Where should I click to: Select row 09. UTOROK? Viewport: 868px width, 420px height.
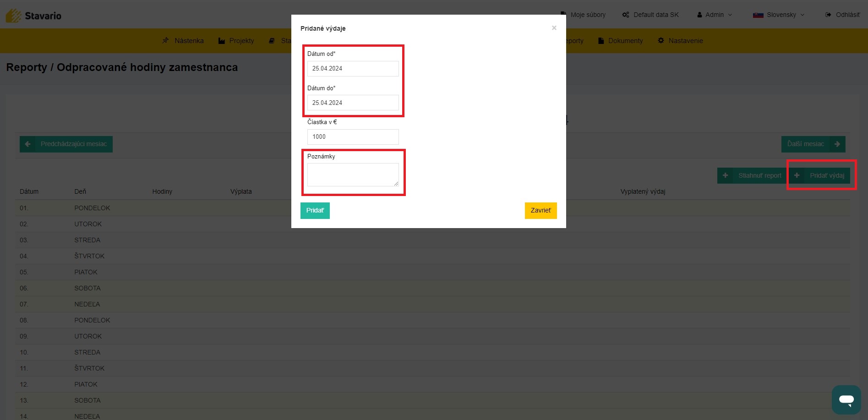[432, 336]
